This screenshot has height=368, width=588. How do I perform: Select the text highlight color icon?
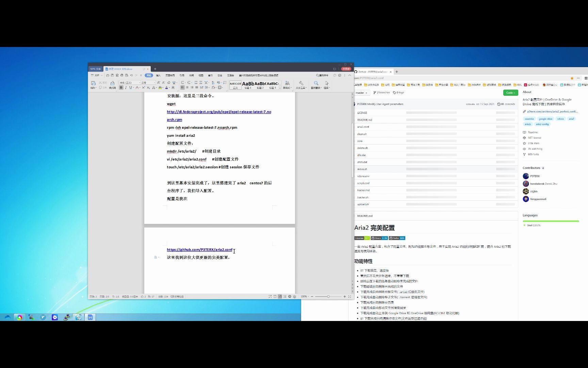(x=160, y=87)
